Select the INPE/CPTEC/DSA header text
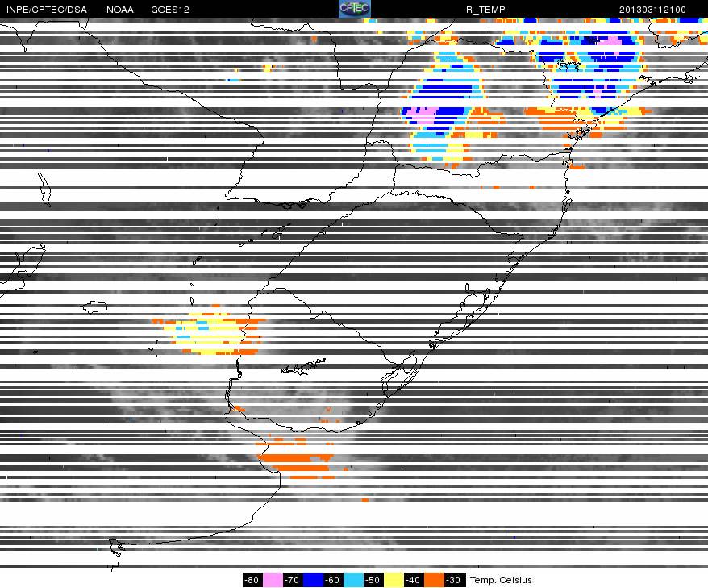708x588 pixels. [x=47, y=10]
